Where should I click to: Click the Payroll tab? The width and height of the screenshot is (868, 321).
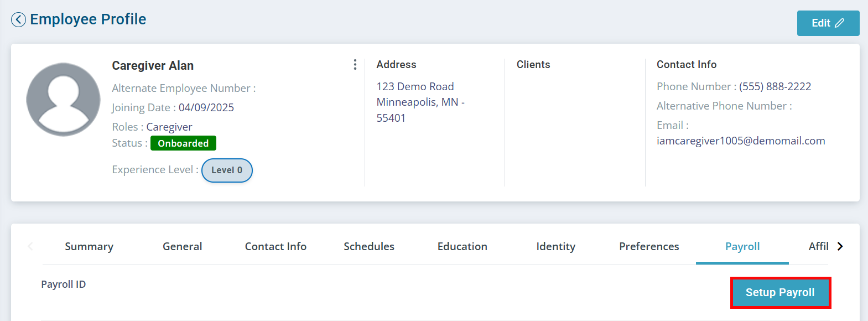pyautogui.click(x=742, y=247)
